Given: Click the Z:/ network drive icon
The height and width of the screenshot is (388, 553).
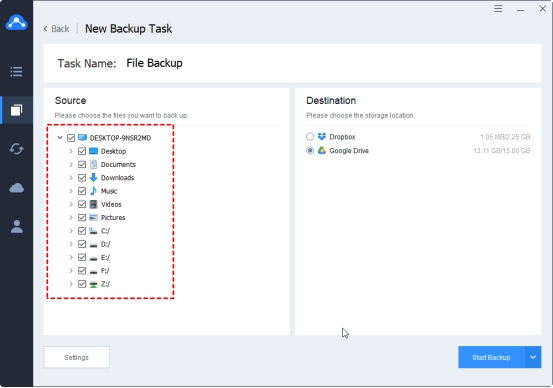Looking at the screenshot, I should click(x=93, y=284).
